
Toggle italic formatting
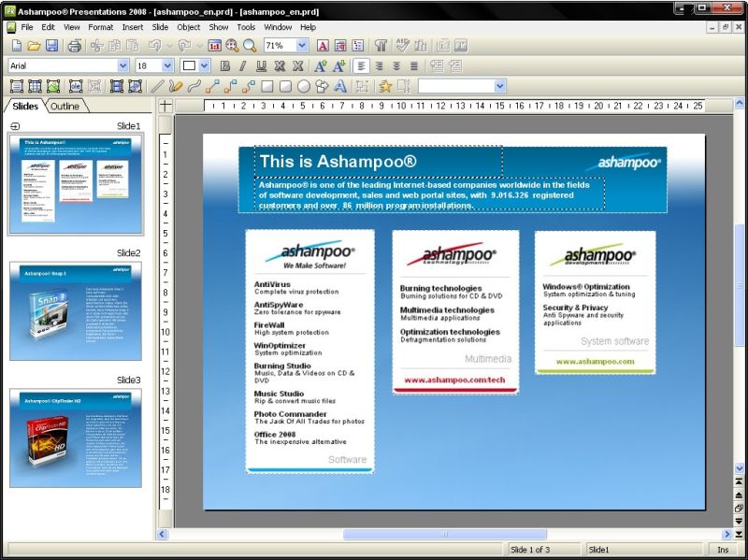[242, 66]
